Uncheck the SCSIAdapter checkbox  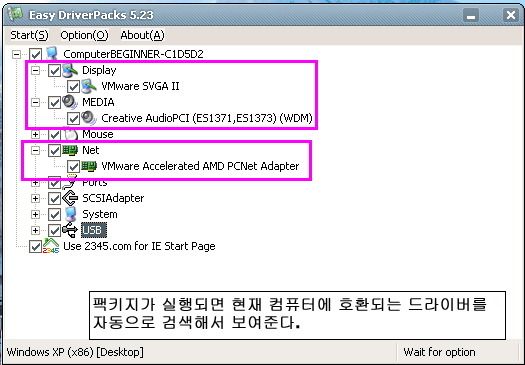click(54, 198)
